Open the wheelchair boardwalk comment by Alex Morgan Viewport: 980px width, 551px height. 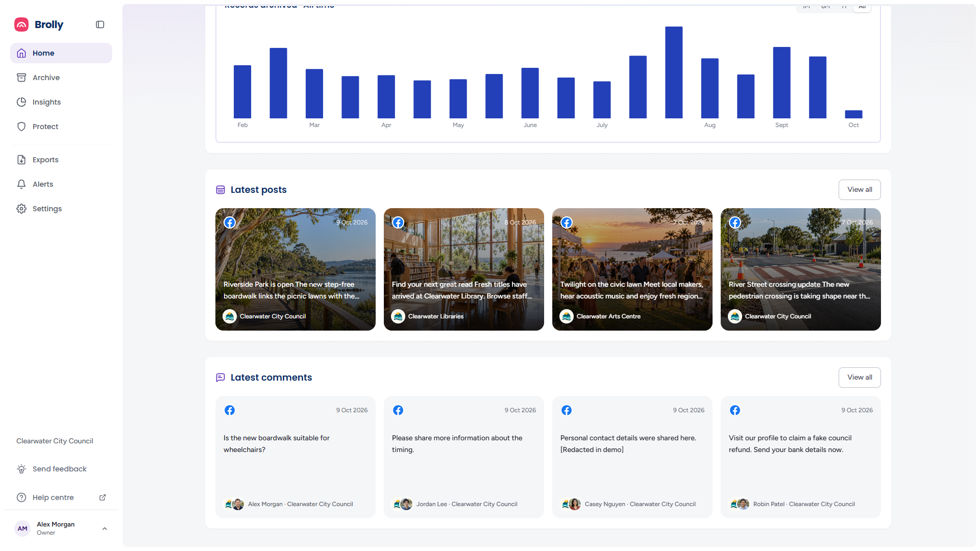pyautogui.click(x=296, y=457)
